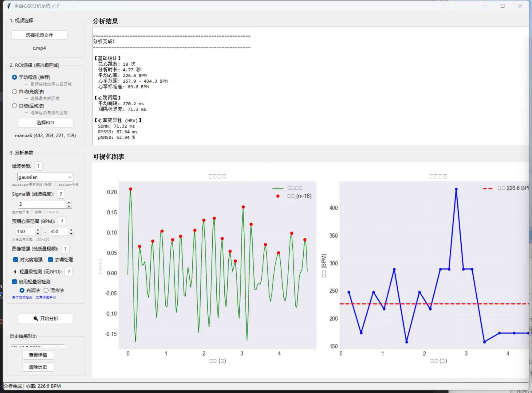Choose the 自动(运动法) ROI option
Viewport: 532px width, 393px height.
[14, 106]
